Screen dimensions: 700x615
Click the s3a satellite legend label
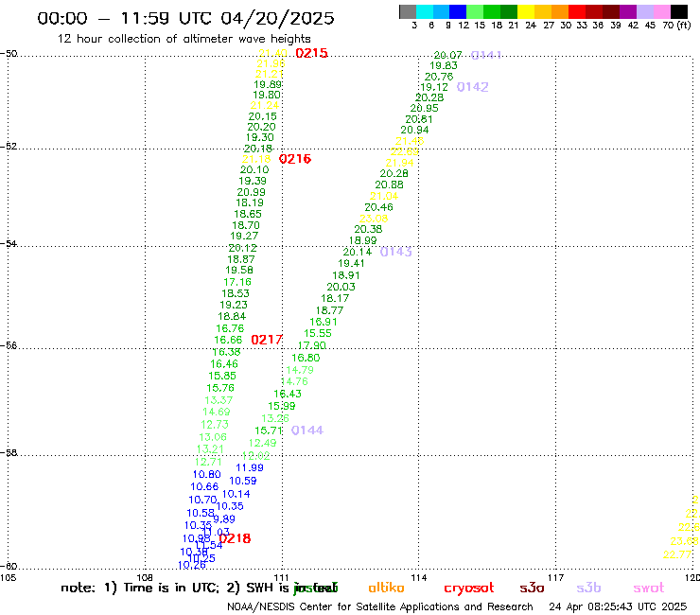(x=532, y=588)
